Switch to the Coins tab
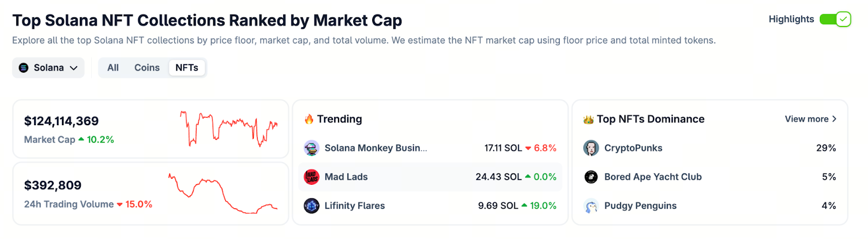 tap(147, 68)
